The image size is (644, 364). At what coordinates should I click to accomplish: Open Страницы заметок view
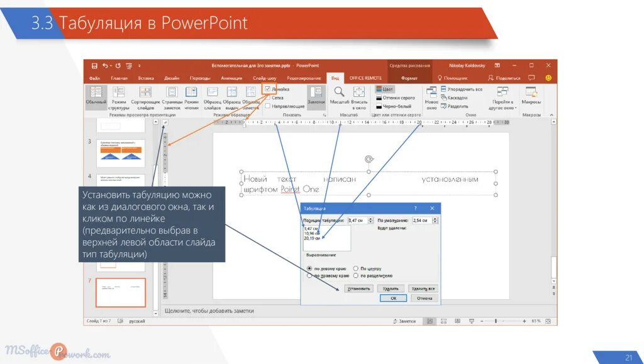tap(172, 97)
